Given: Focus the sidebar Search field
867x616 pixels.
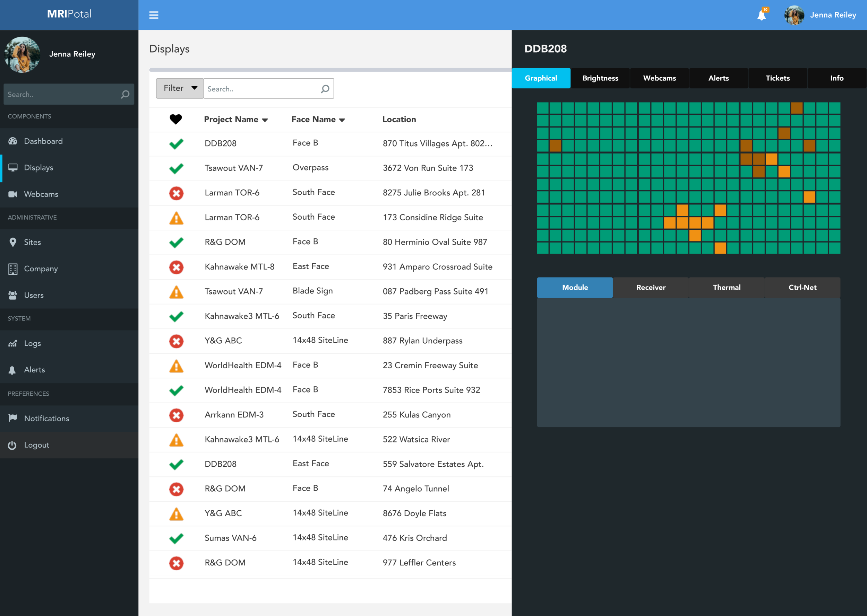Looking at the screenshot, I should tap(63, 95).
